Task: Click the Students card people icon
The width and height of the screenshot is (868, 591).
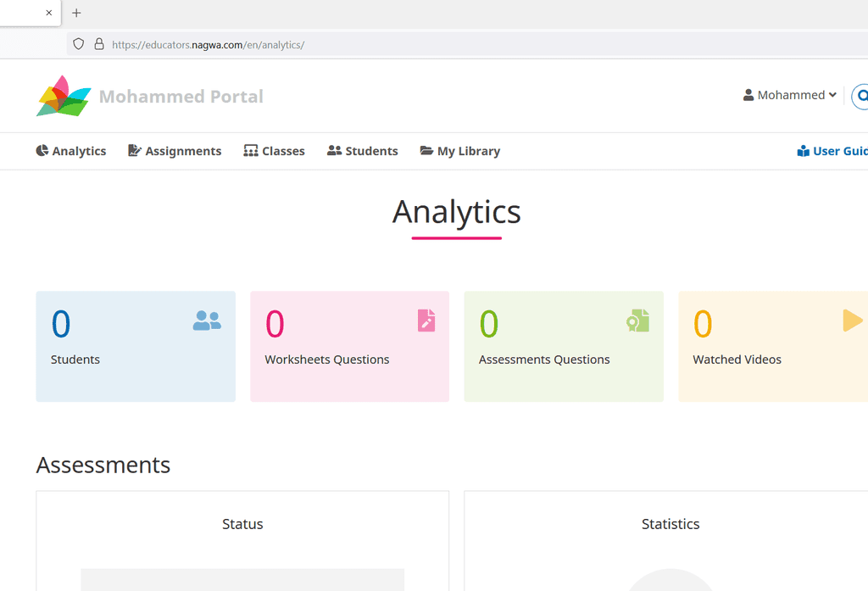Action: click(207, 321)
